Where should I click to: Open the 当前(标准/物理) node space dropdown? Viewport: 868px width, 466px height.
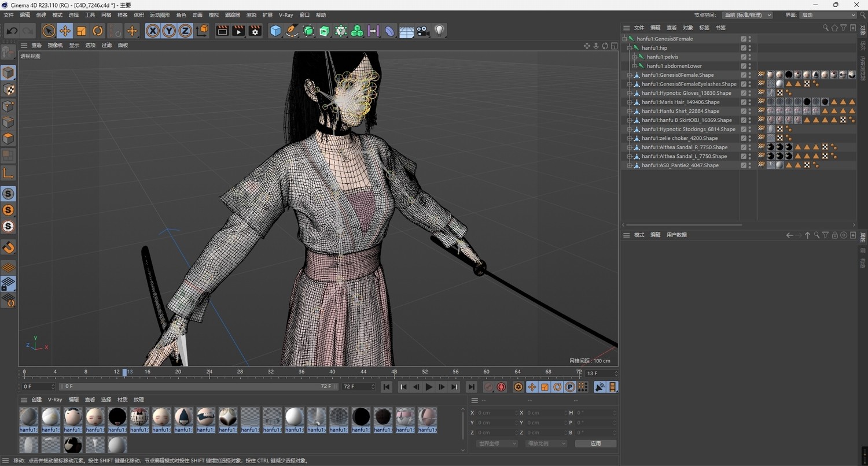click(x=746, y=15)
